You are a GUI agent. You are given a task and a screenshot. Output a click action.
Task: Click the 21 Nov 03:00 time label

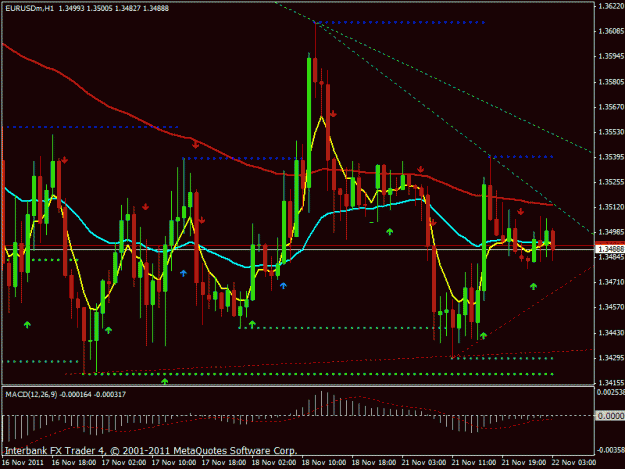(424, 463)
